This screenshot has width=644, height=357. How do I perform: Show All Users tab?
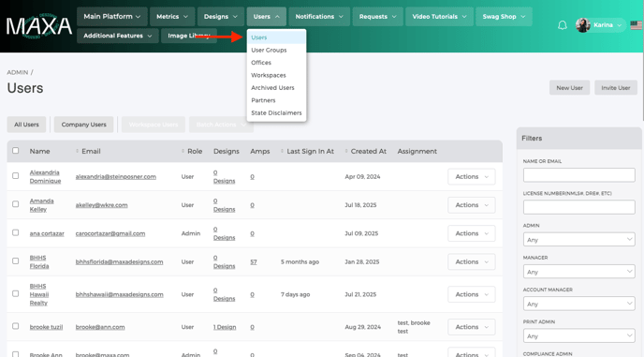point(26,125)
